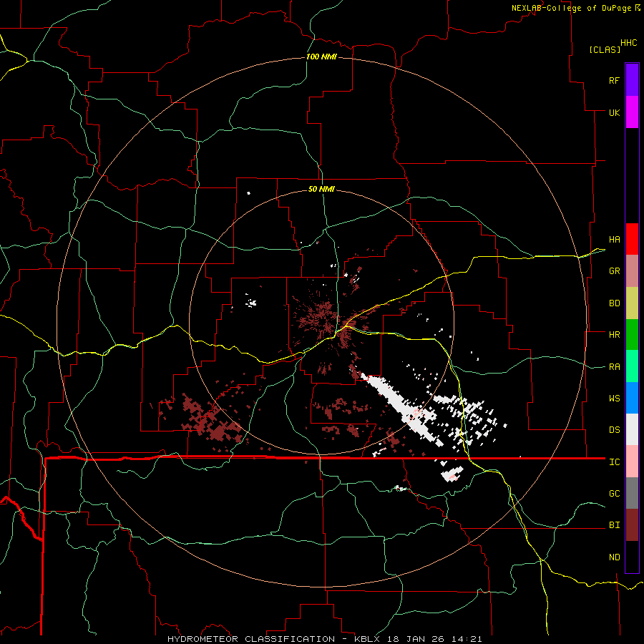Click the GR salmon legend swatch

click(632, 270)
